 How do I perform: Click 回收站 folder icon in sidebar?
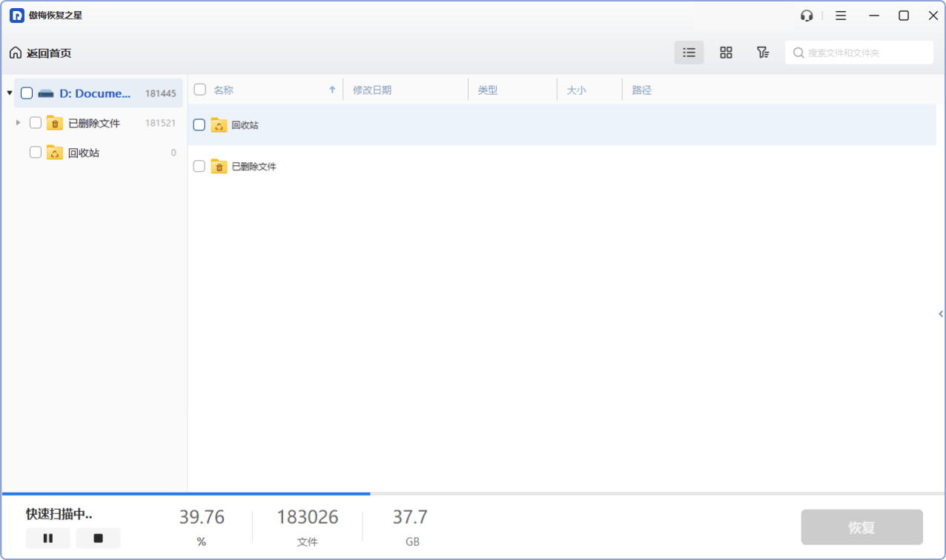[54, 153]
